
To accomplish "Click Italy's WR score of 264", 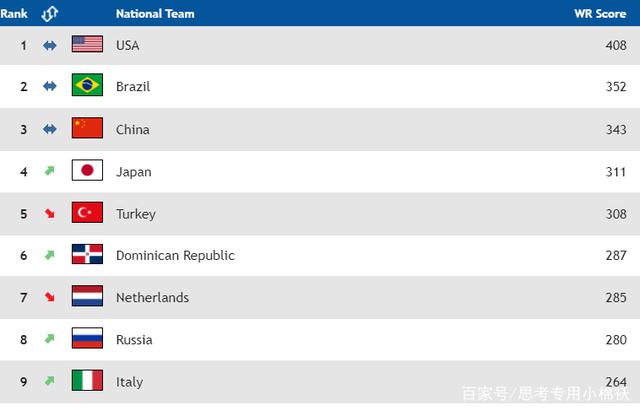I will coord(616,381).
